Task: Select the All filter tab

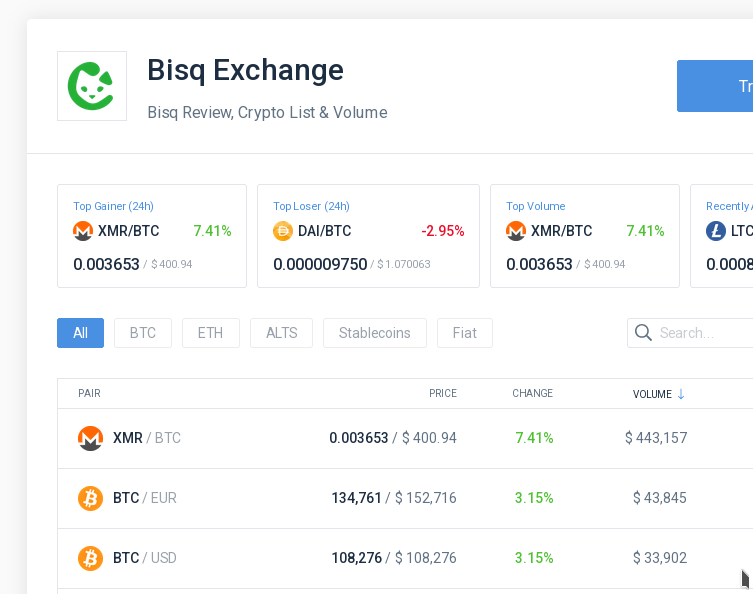Action: pyautogui.click(x=81, y=333)
